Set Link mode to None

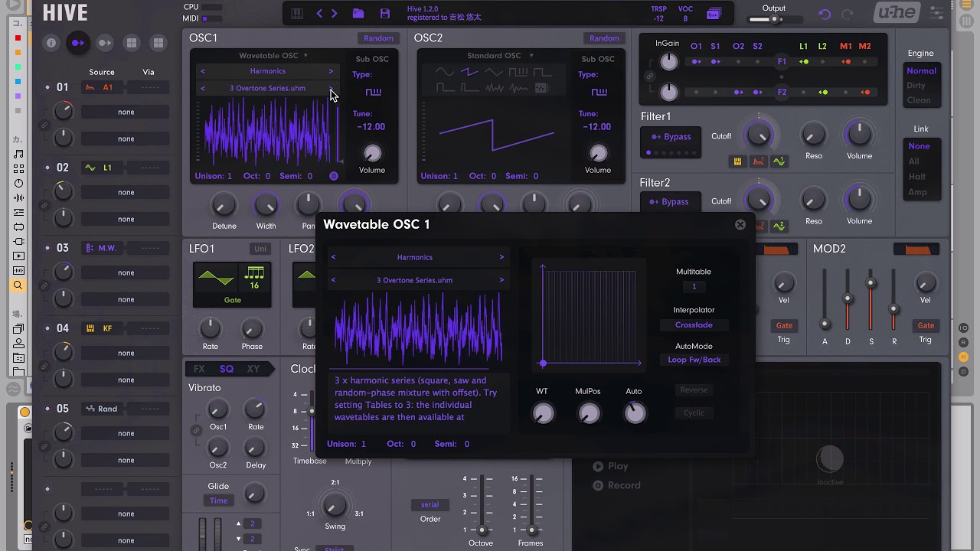pos(919,146)
